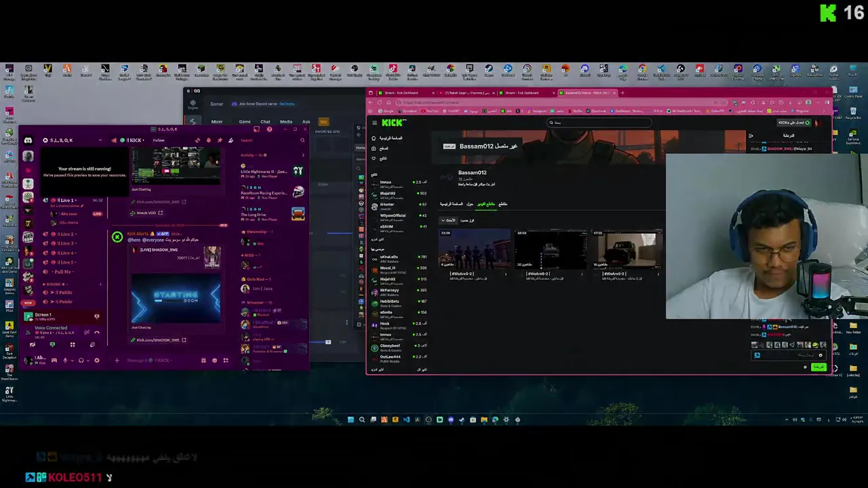Switch to Mixer tab in Sonar window
This screenshot has height=488, width=868.
[x=216, y=121]
